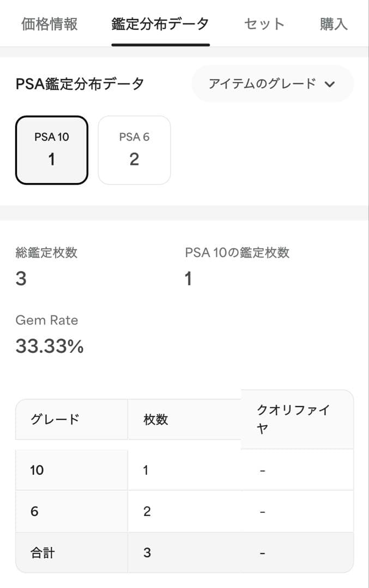Select the PSA 10 grade card
The width and height of the screenshot is (369, 588).
point(52,150)
